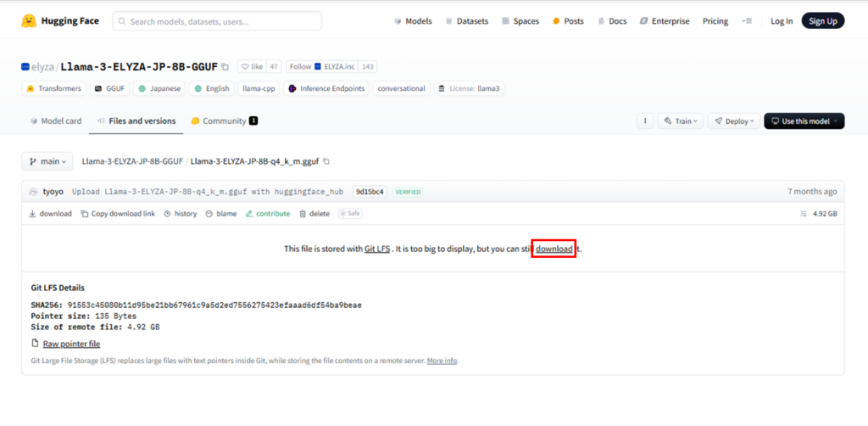Open the Upload commit message link
Image resolution: width=868 pixels, height=426 pixels.
coord(209,192)
